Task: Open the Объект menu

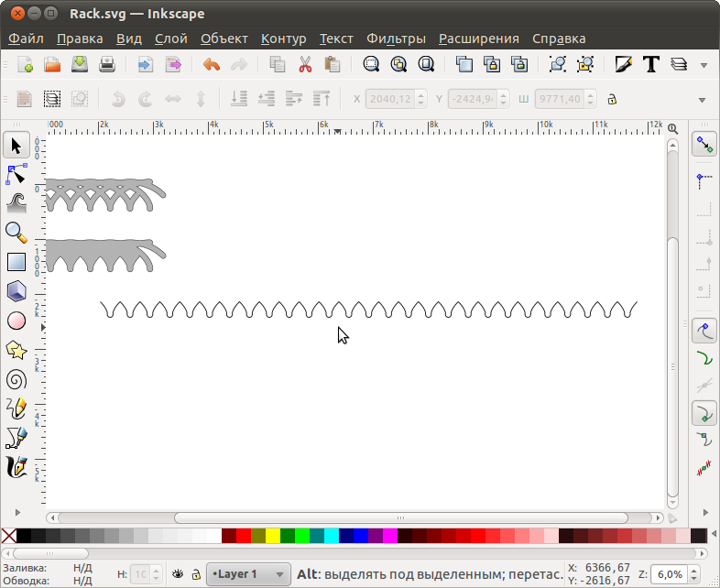Action: 224,38
